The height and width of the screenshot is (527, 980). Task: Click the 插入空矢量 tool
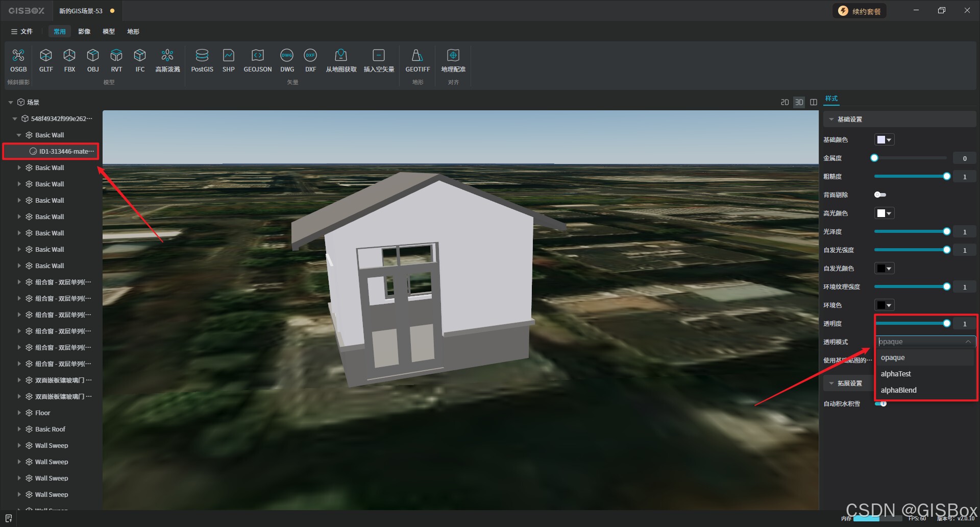pos(379,60)
